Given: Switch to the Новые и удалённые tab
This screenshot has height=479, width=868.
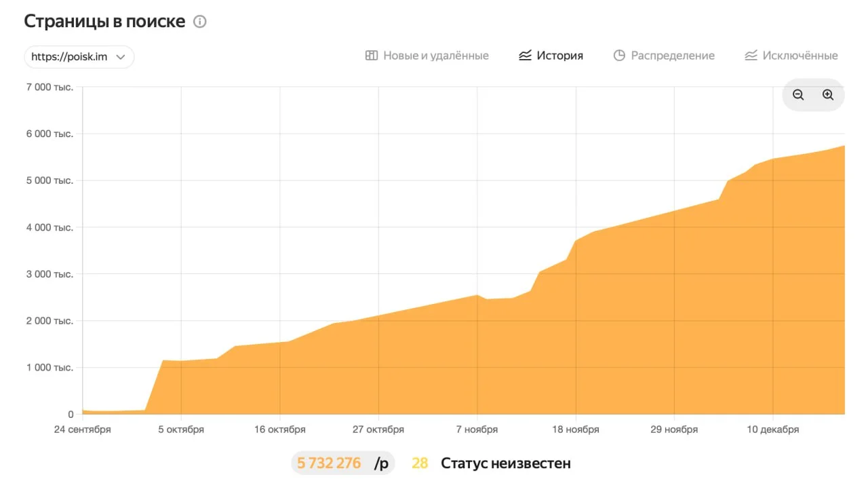Looking at the screenshot, I should click(x=435, y=56).
